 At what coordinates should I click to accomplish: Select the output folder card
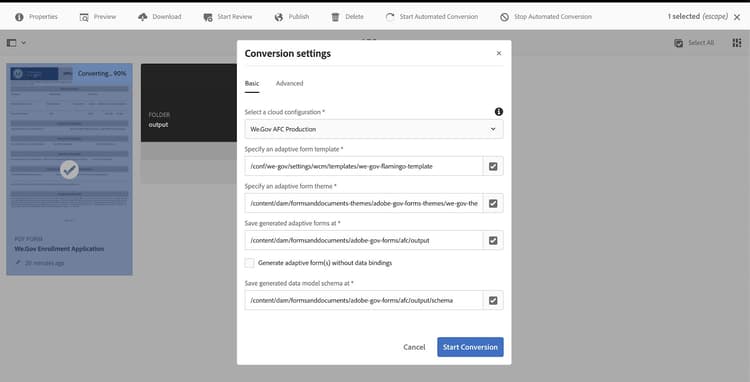(188, 123)
